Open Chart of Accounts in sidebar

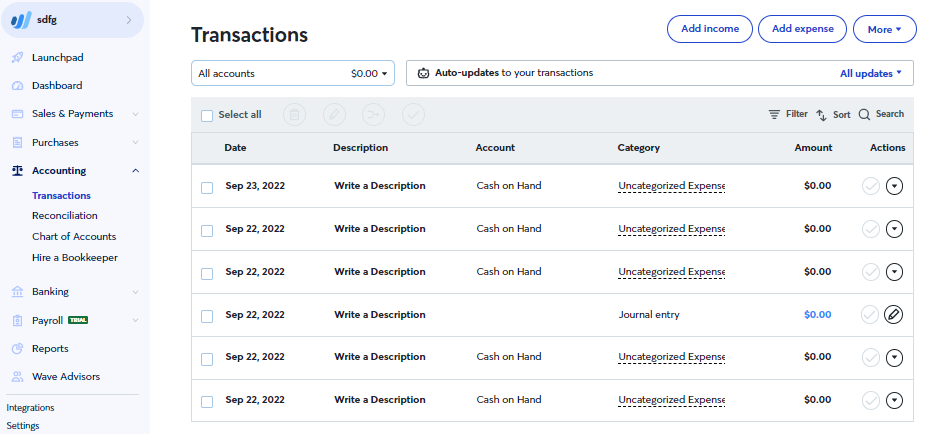pos(74,236)
